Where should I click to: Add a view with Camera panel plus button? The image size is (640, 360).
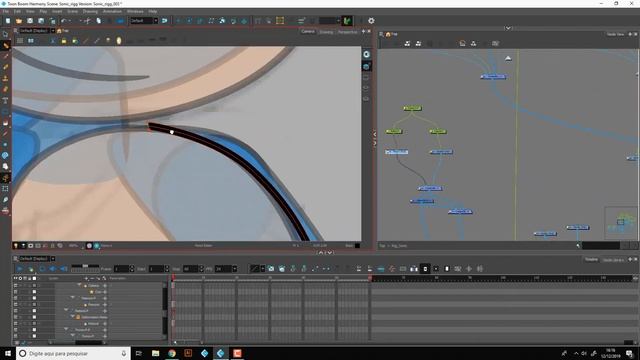point(363,31)
